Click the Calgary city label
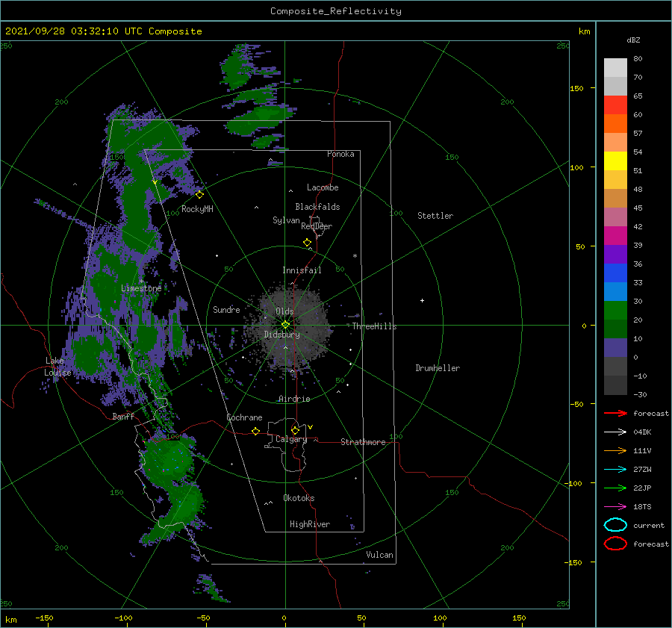The height and width of the screenshot is (628, 672). click(291, 439)
